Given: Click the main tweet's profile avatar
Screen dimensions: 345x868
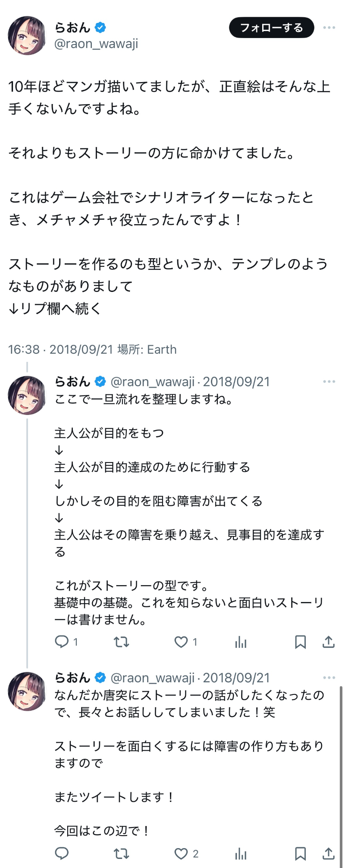Looking at the screenshot, I should pos(27,35).
